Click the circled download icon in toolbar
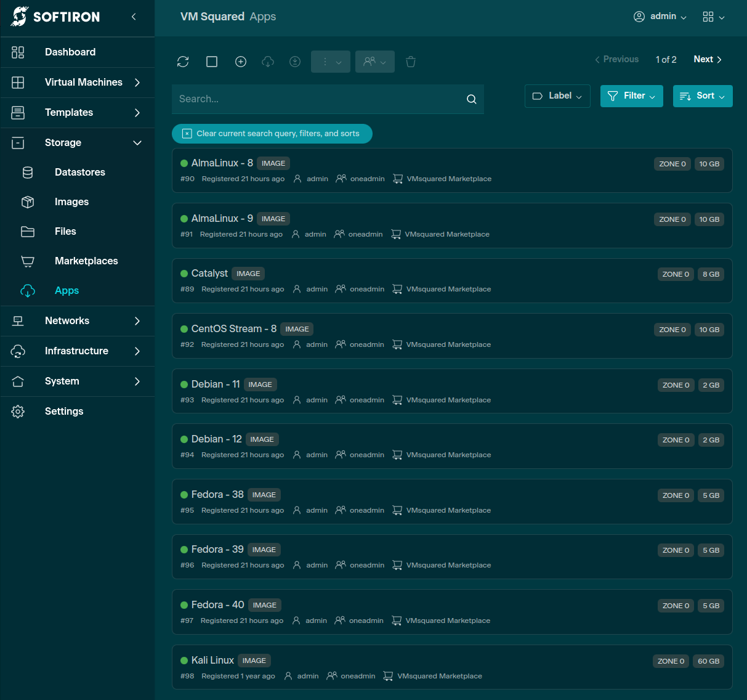 (x=295, y=62)
